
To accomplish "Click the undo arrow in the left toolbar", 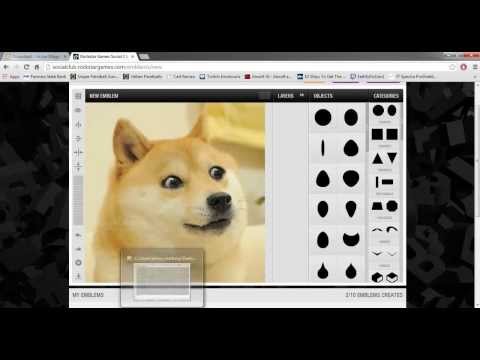I will pos(78,235).
